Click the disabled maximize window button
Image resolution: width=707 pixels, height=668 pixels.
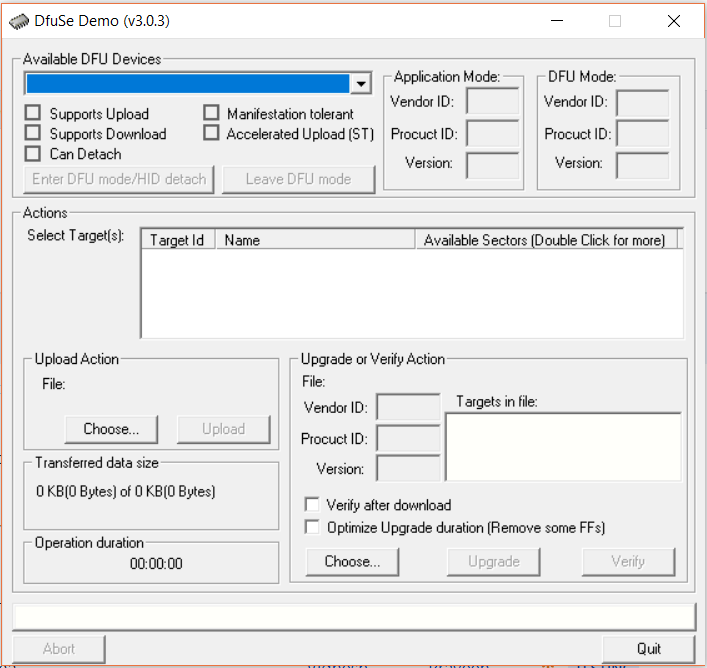[x=615, y=21]
